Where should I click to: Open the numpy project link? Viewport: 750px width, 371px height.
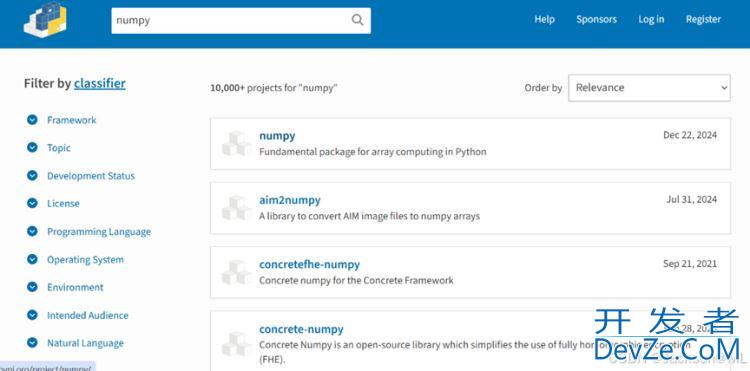(277, 136)
